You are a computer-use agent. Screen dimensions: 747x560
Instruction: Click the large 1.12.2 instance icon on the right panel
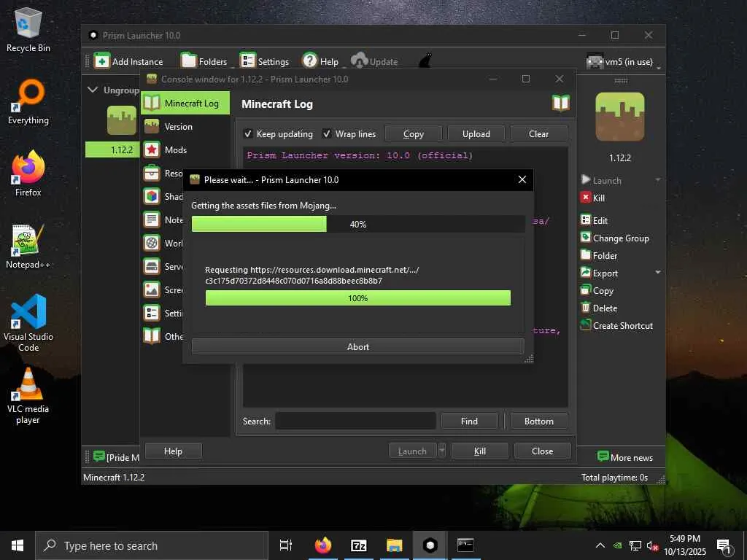620,117
